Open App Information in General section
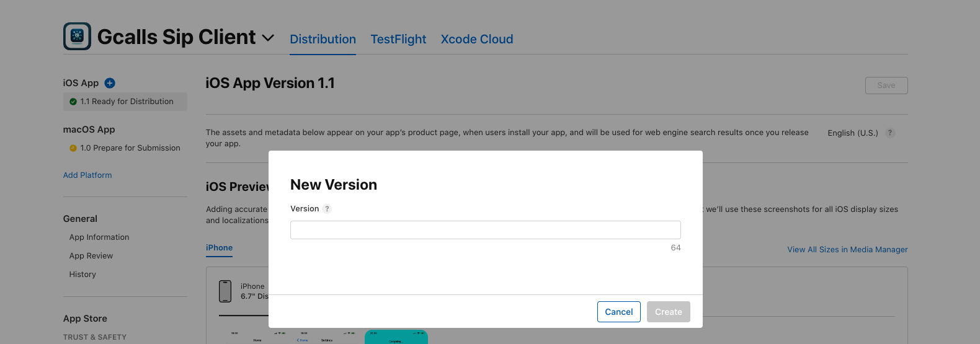980x344 pixels. tap(99, 237)
